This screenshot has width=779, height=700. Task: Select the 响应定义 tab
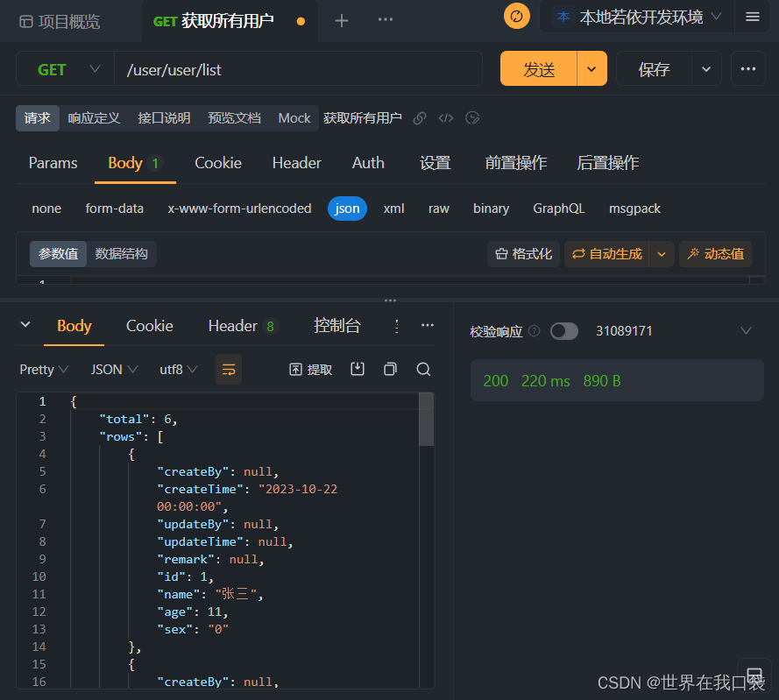[x=94, y=118]
